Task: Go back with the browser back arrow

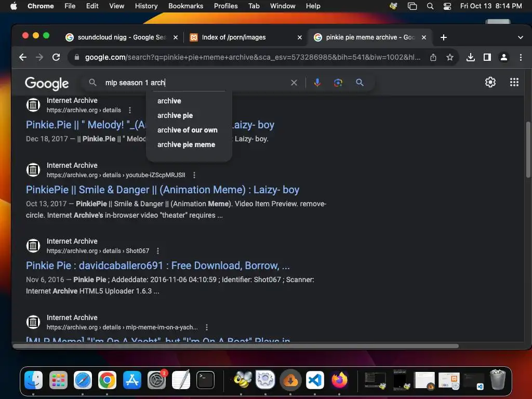Action: [x=23, y=57]
